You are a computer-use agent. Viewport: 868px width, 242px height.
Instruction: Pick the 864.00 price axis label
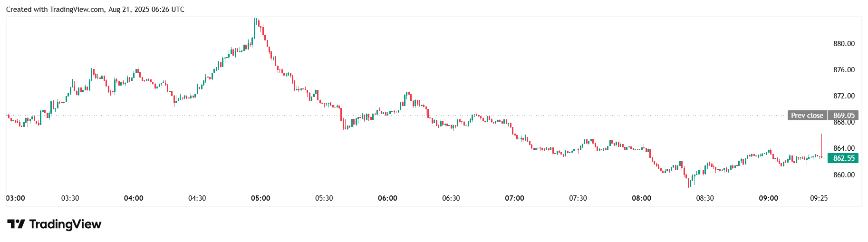click(844, 148)
